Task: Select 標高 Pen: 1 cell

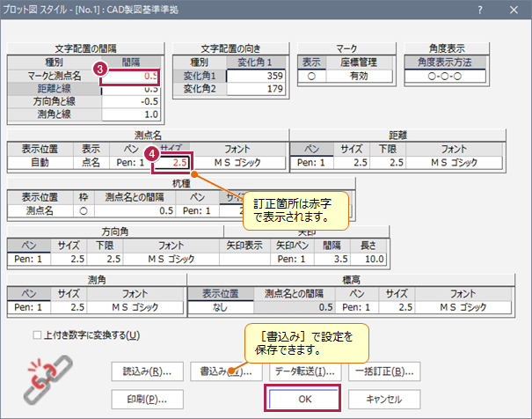Action: (x=357, y=307)
